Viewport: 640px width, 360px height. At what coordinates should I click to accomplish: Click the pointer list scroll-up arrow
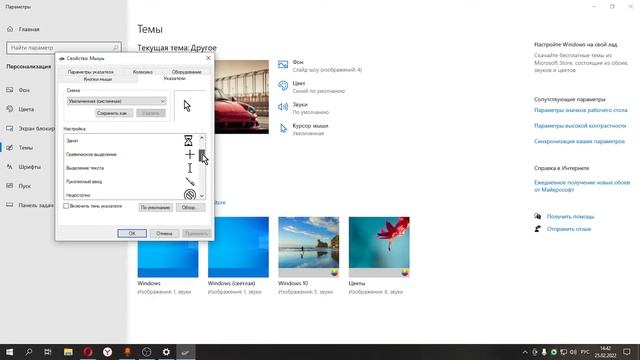tap(202, 138)
